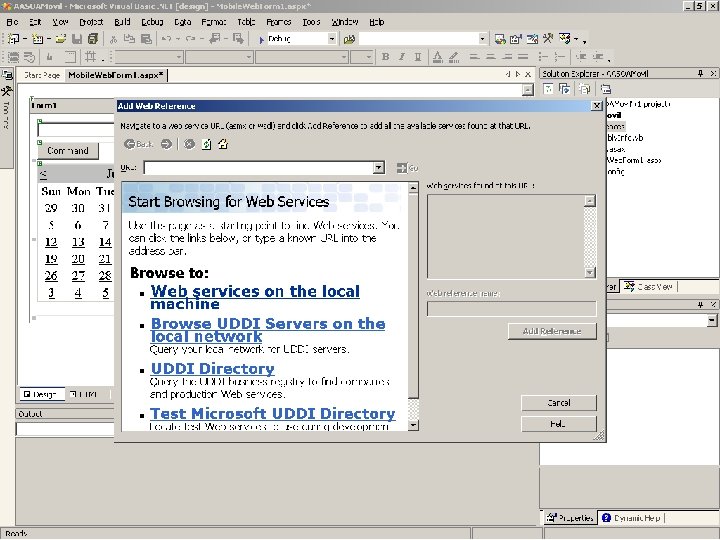Click the Copy toolbar icon
The image size is (720, 540).
tap(129, 39)
